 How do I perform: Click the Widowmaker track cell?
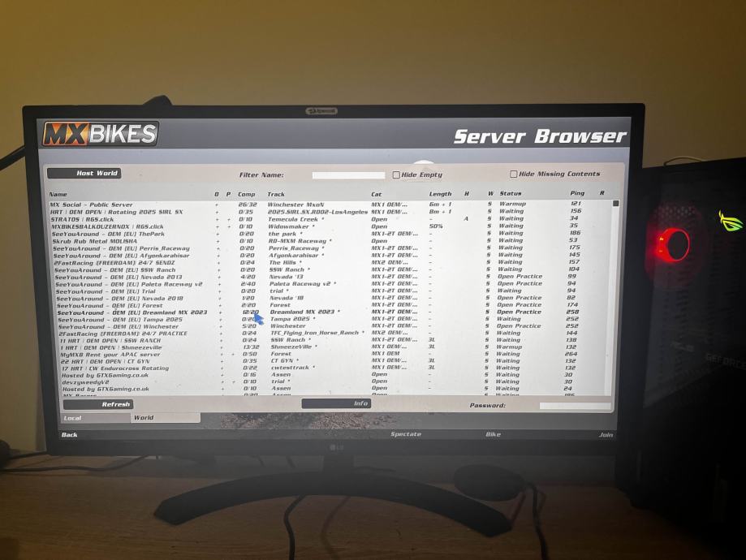(291, 226)
